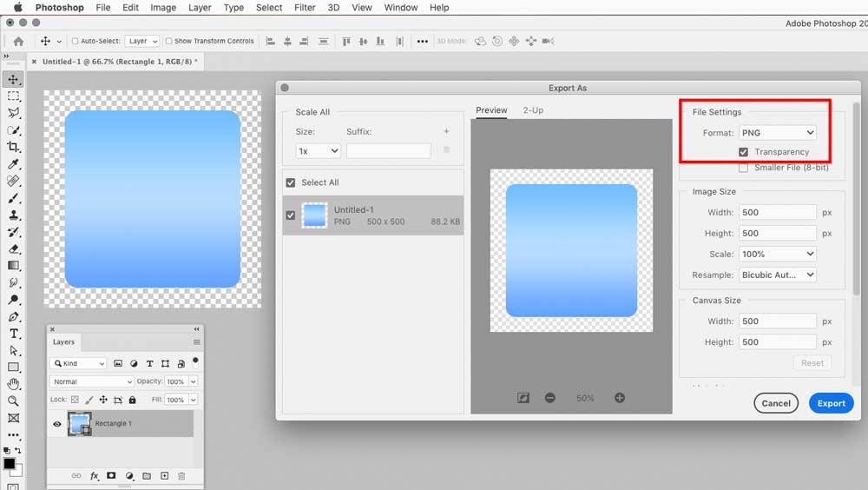Open the three-dots more align options
The height and width of the screenshot is (490, 868).
pos(423,41)
